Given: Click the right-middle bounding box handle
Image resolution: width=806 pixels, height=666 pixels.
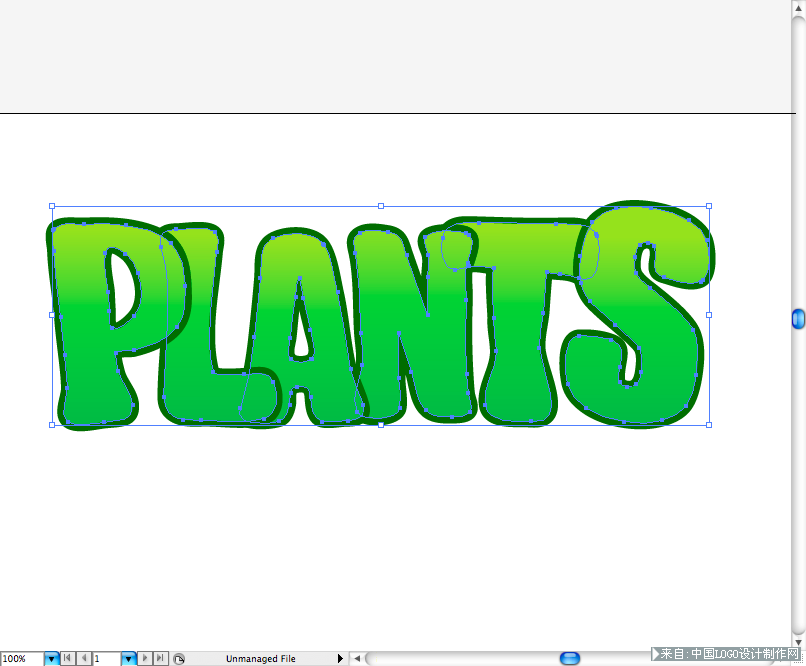Looking at the screenshot, I should coord(709,315).
